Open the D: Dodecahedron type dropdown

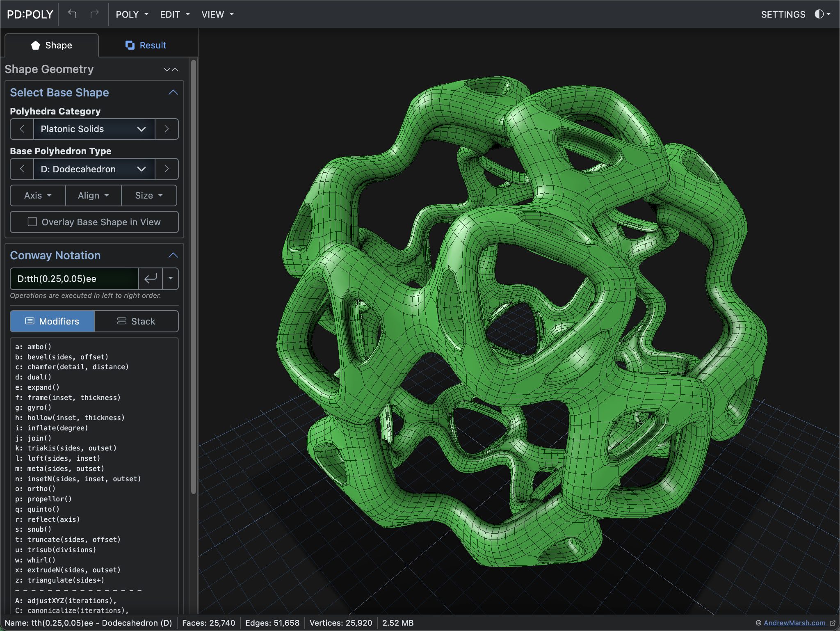click(94, 169)
